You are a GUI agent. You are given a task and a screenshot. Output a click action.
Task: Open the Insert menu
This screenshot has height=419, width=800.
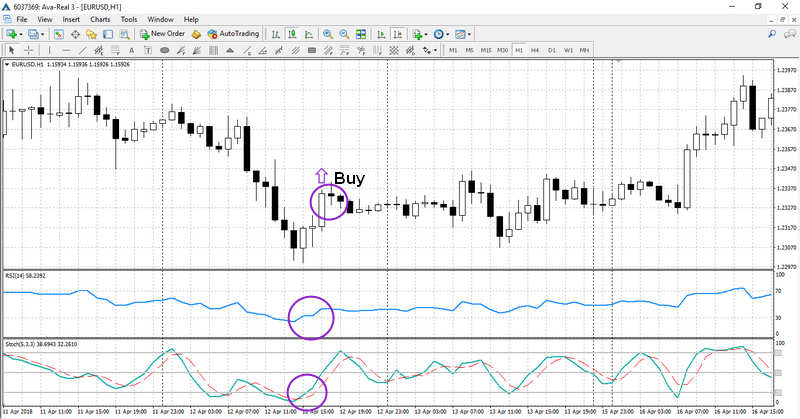pos(71,19)
